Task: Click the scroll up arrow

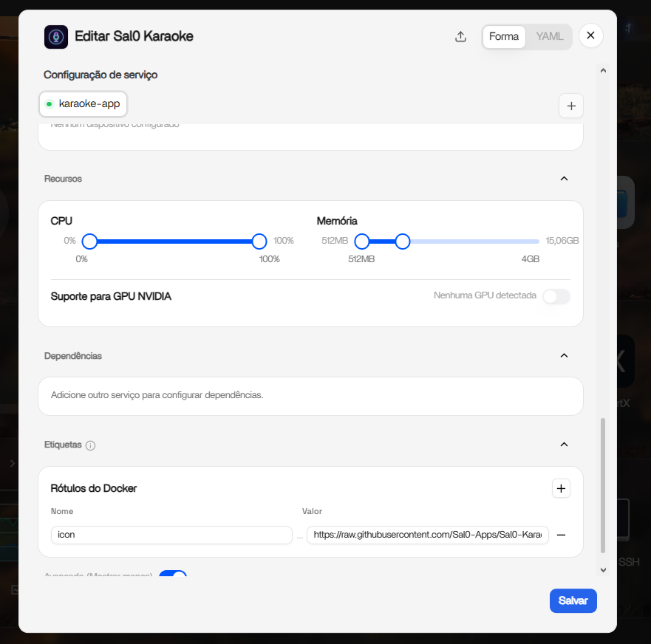Action: tap(603, 71)
